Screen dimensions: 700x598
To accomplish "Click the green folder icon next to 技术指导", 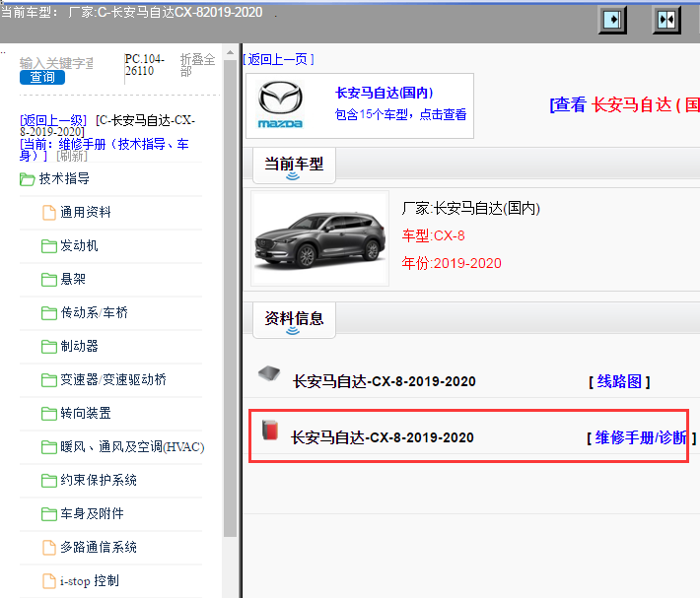I will [28, 179].
